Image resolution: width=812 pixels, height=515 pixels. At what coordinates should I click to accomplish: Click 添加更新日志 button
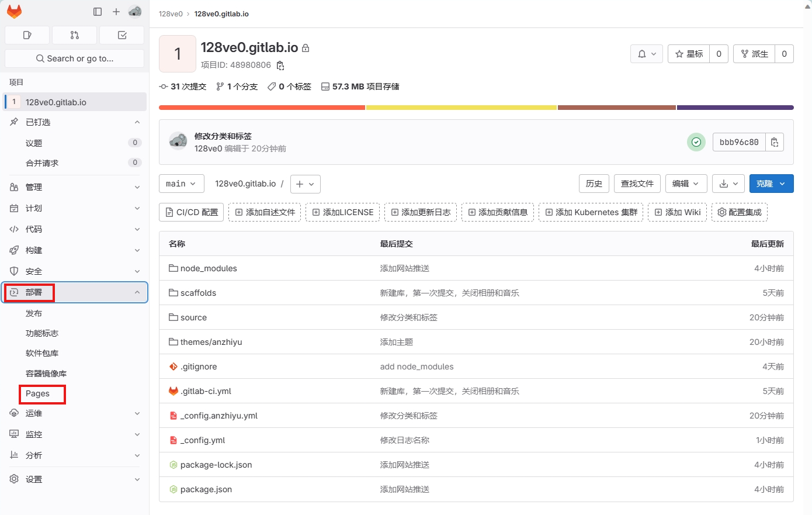point(421,212)
